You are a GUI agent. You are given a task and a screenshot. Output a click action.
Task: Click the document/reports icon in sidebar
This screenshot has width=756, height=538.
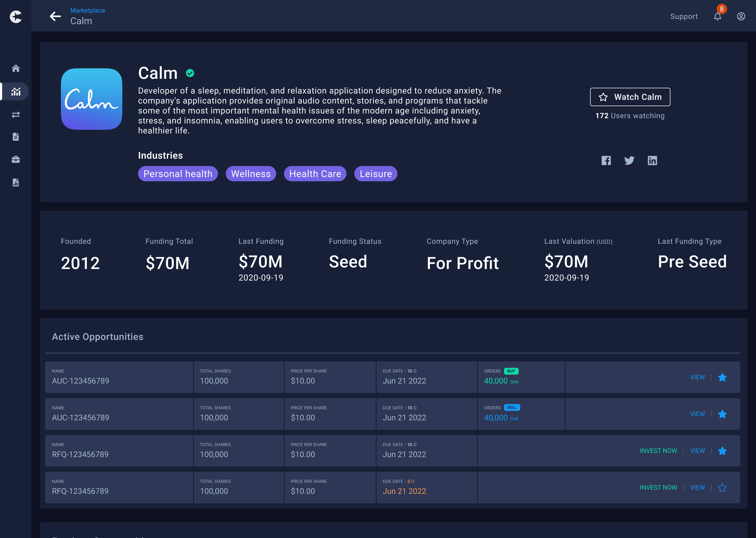click(16, 137)
